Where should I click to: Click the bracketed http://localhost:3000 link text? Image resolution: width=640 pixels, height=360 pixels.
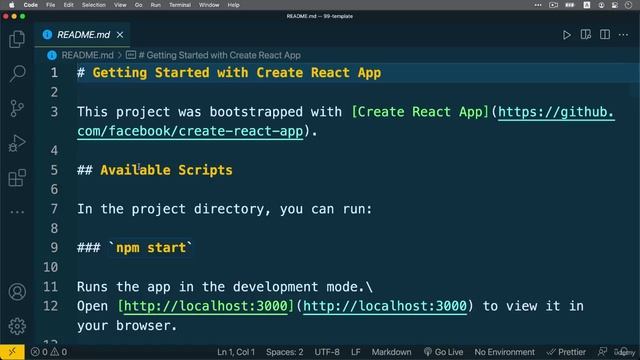tap(206, 306)
